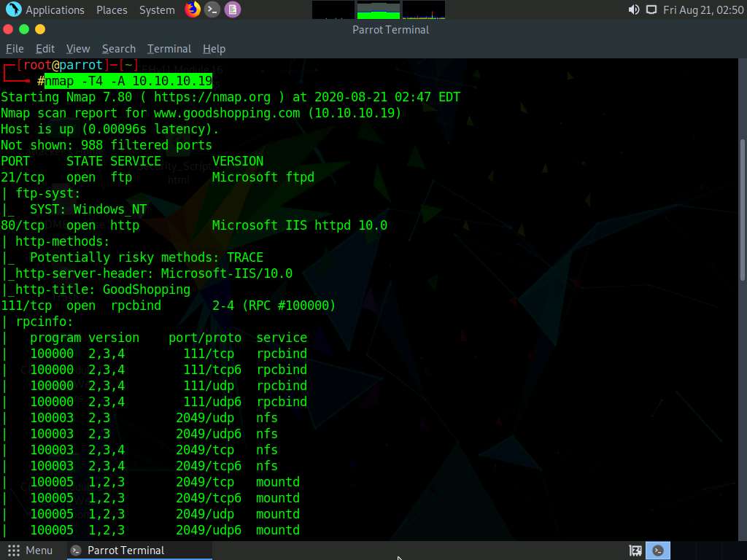747x560 pixels.
Task: Open the clock showing Fri Aug 21
Action: 703,10
